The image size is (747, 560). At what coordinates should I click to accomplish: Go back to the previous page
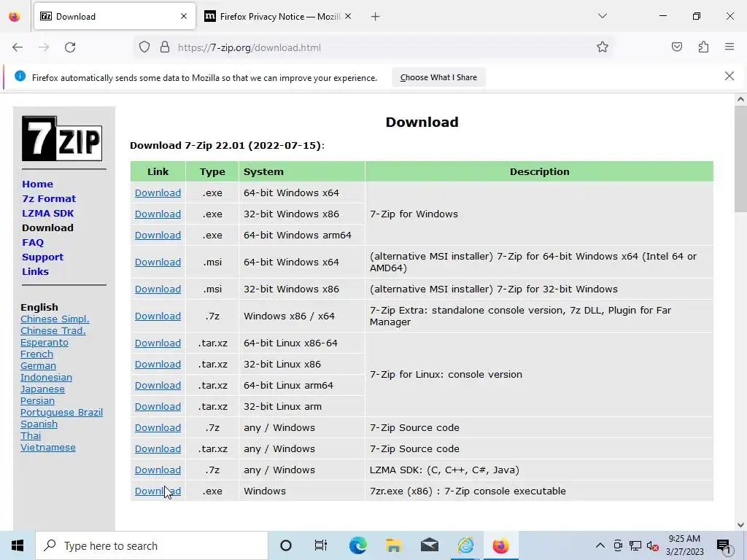pyautogui.click(x=18, y=47)
